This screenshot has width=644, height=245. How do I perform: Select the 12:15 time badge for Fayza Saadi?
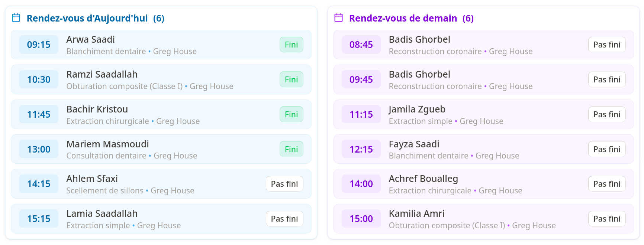coord(361,149)
